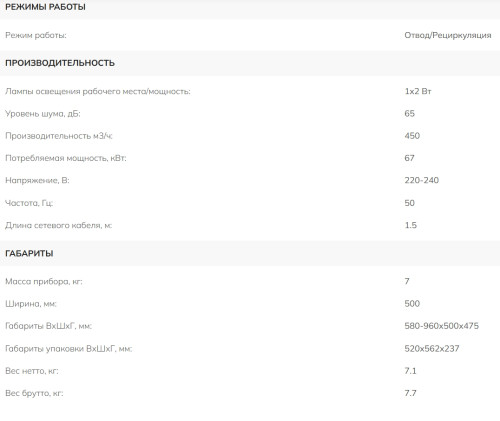Screen dimensions: 500x421
Task: Select the Отвод/Рециркуляция value text
Action: click(448, 35)
